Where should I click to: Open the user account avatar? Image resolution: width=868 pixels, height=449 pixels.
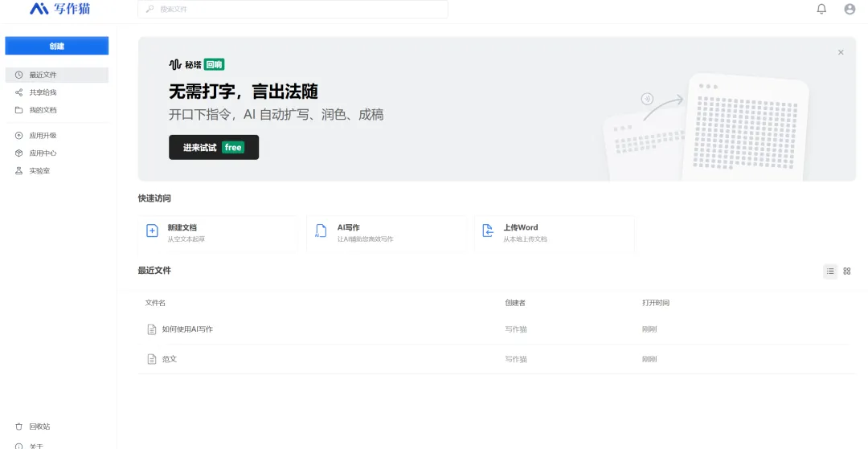(x=850, y=9)
